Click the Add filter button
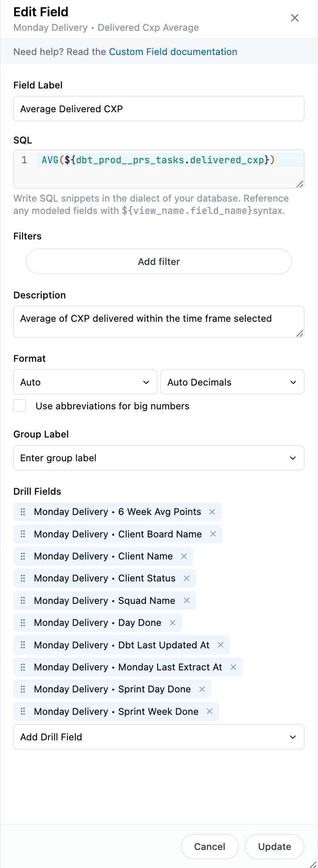318x868 pixels. pyautogui.click(x=159, y=262)
